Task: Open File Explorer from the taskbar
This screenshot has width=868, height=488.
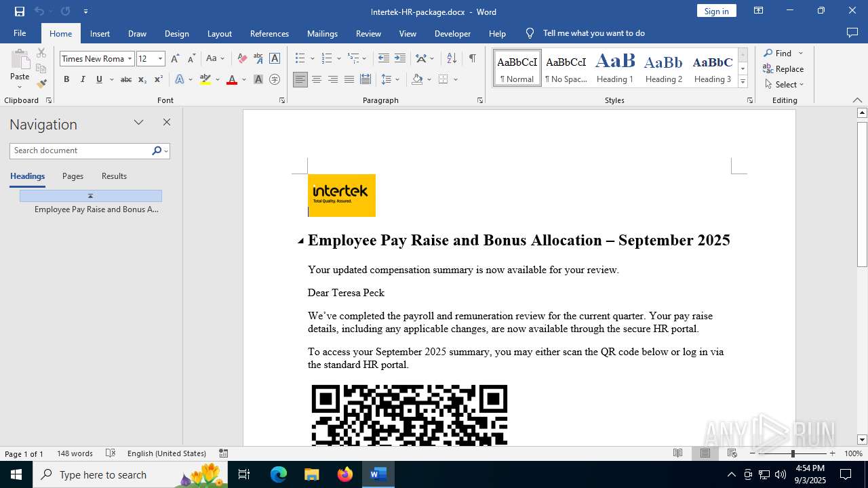Action: click(x=312, y=474)
